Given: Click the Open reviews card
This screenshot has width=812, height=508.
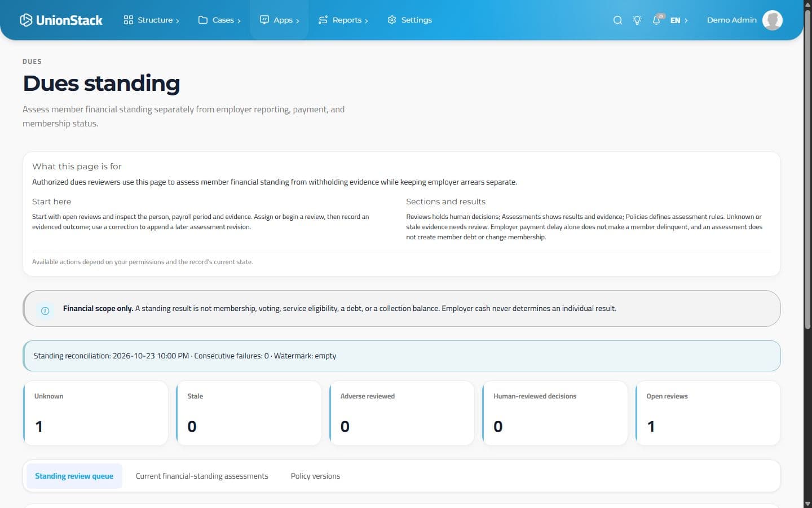Looking at the screenshot, I should [708, 413].
